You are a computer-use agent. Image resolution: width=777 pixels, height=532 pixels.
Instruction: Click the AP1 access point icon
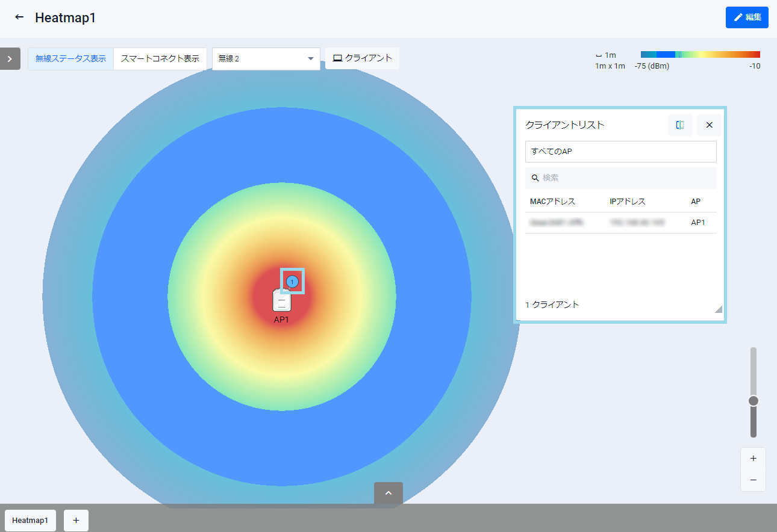[x=281, y=300]
